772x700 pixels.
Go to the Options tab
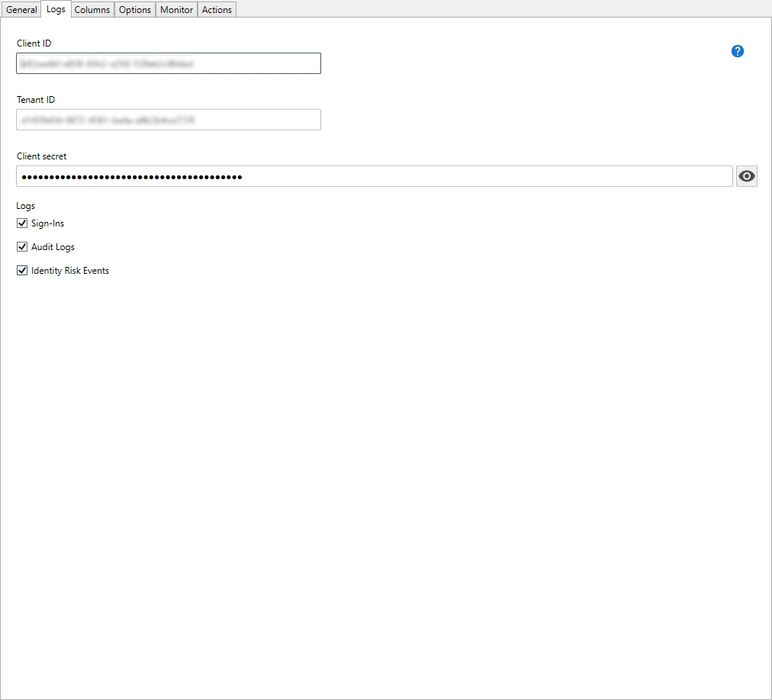(x=135, y=10)
